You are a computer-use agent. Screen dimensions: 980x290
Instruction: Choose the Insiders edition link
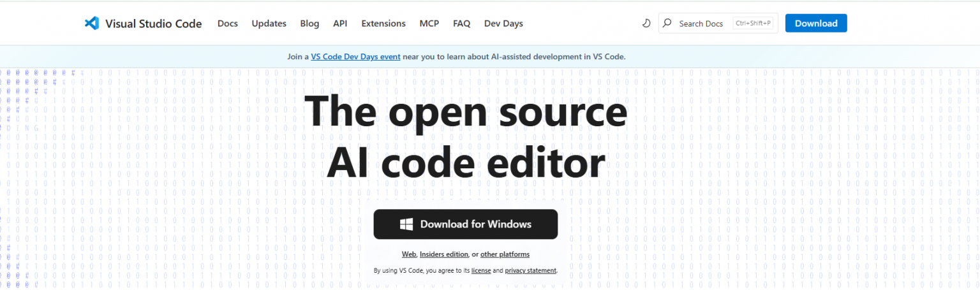443,254
